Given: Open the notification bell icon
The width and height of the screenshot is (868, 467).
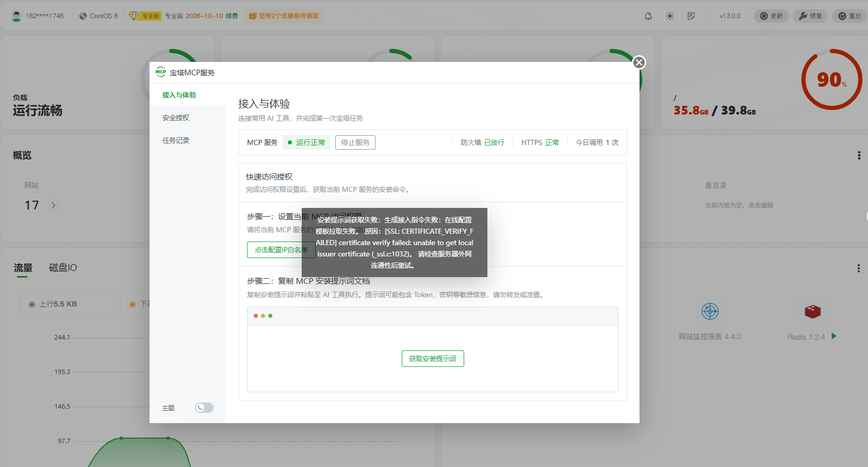Looking at the screenshot, I should (648, 16).
